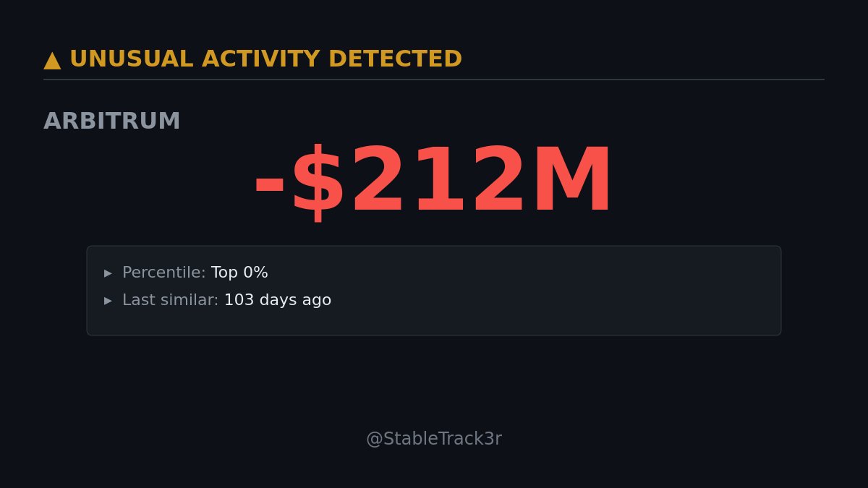The image size is (868, 488).
Task: Click the bottom border of the details panel
Action: (x=434, y=335)
